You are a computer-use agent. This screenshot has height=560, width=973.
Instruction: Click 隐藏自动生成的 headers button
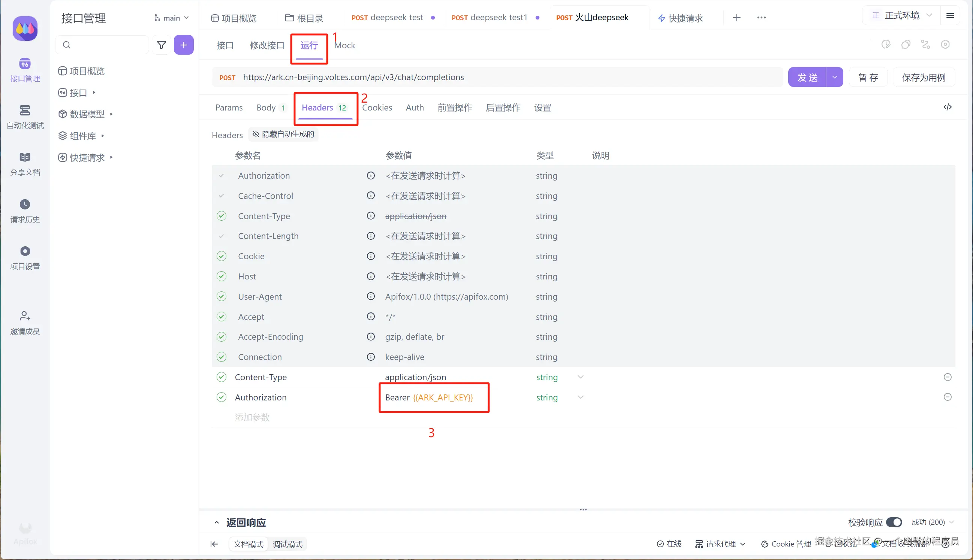coord(283,134)
